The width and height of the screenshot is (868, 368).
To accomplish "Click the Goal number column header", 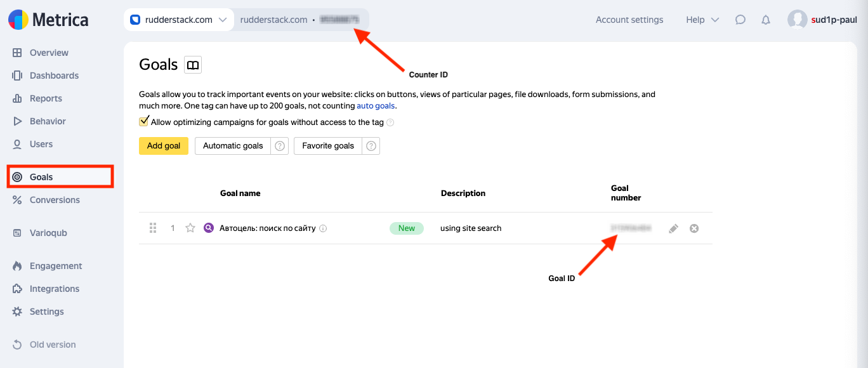I will (626, 193).
